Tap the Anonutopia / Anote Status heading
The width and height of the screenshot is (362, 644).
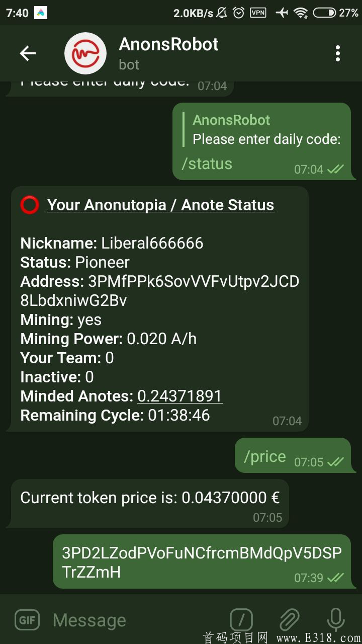coord(160,205)
